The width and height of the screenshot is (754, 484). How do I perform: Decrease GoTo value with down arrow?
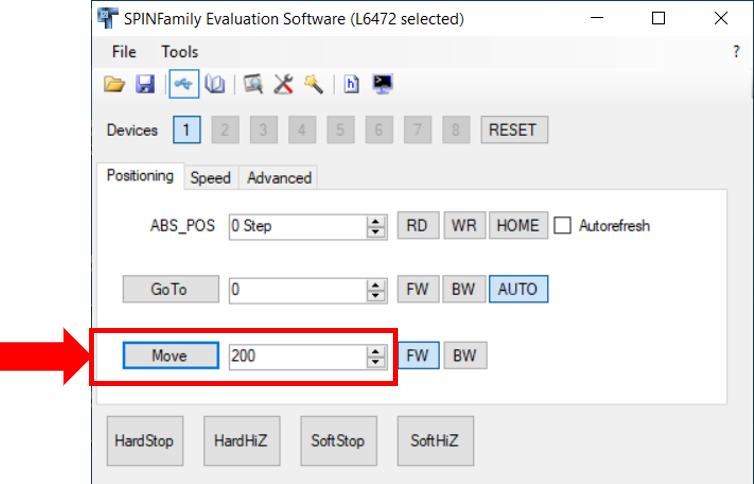(x=376, y=296)
